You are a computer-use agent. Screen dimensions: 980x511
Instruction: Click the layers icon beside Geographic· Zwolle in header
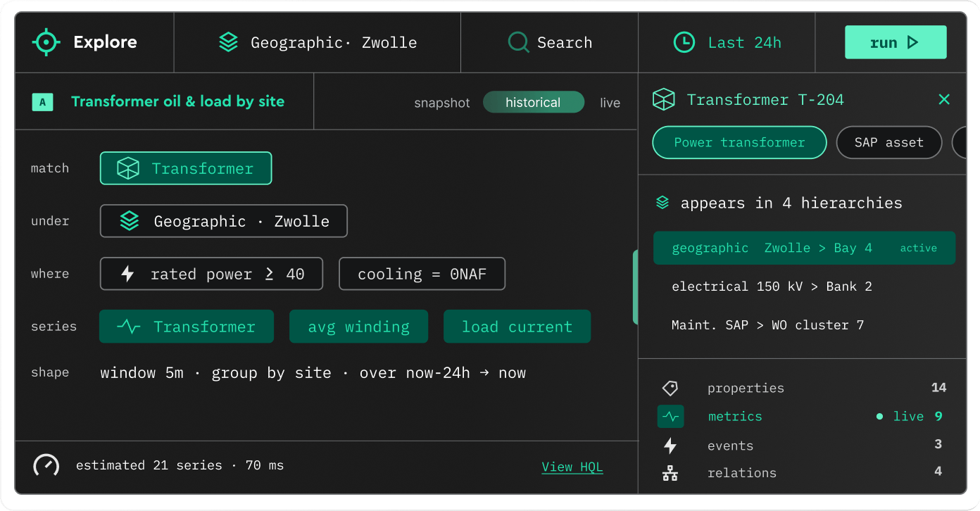[228, 42]
